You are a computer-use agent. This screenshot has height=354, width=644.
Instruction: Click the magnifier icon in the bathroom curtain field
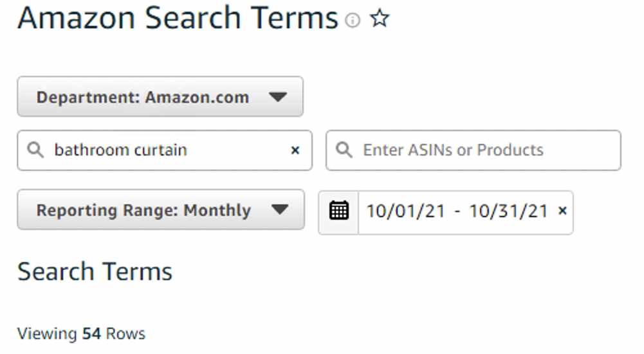(35, 150)
